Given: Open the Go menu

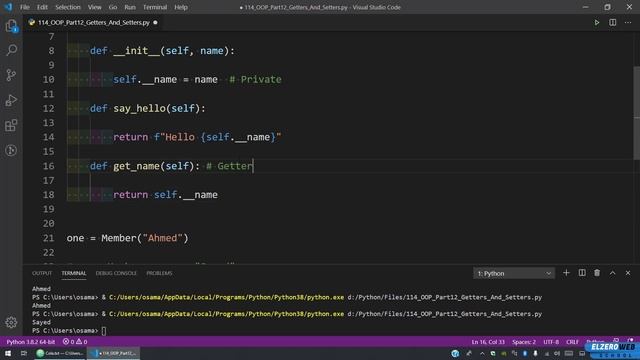Looking at the screenshot, I should coord(113,7).
